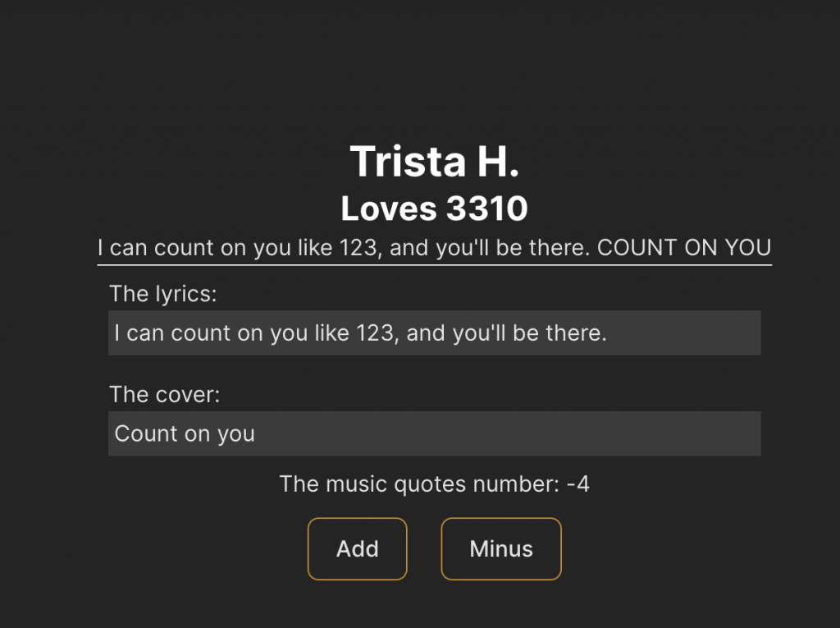
Task: Place cursor on "Count on you" in the cover field
Action: (x=185, y=433)
